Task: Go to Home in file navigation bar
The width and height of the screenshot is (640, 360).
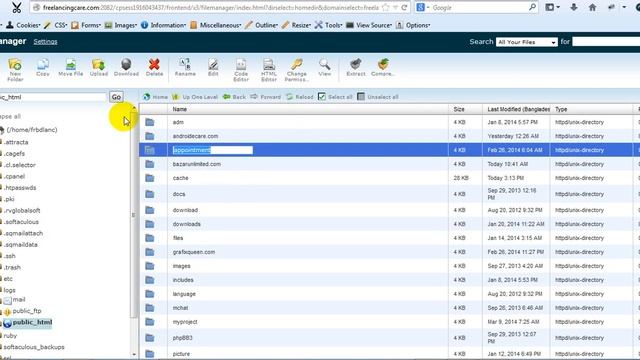Action: click(x=156, y=97)
